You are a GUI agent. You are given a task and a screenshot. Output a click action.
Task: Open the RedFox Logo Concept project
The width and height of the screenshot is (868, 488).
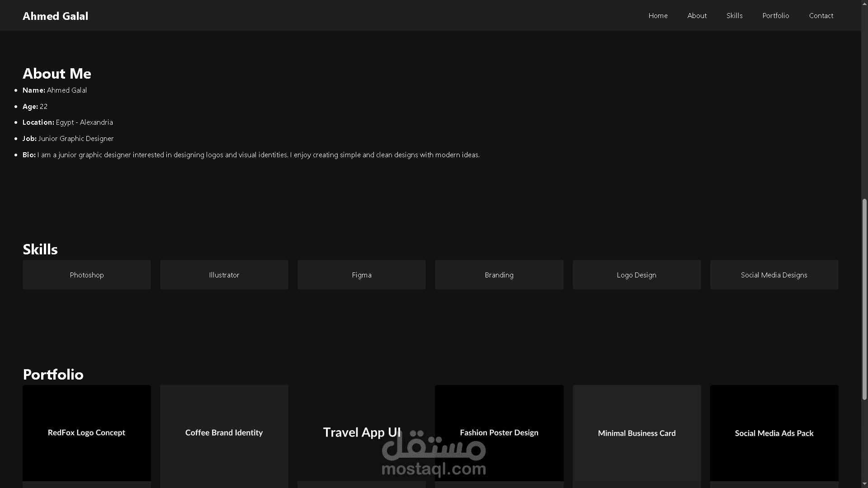(87, 432)
